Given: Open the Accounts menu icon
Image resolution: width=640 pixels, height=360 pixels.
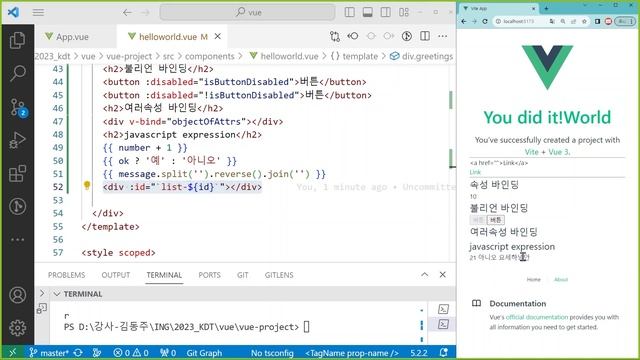Looking at the screenshot, I should point(17,295).
